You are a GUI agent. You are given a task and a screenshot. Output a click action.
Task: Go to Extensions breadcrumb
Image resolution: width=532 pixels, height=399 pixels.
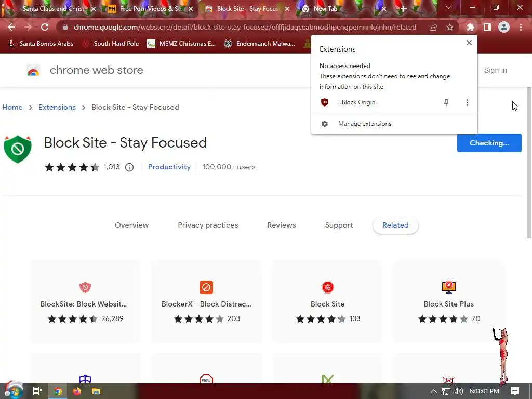click(x=57, y=107)
